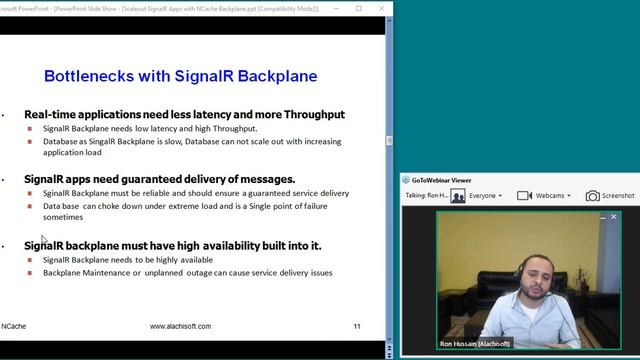Click bullet 'Data base can choke down'

(185, 211)
